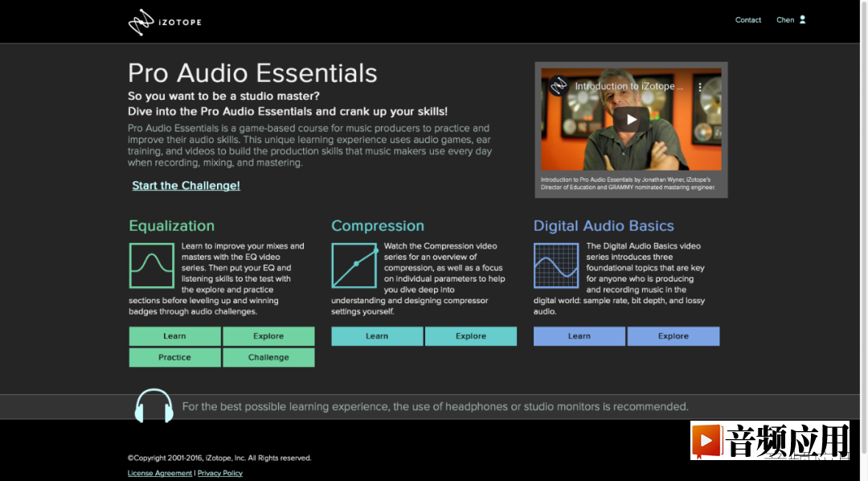Click the iZotope logo in the header
868x481 pixels.
(x=165, y=23)
